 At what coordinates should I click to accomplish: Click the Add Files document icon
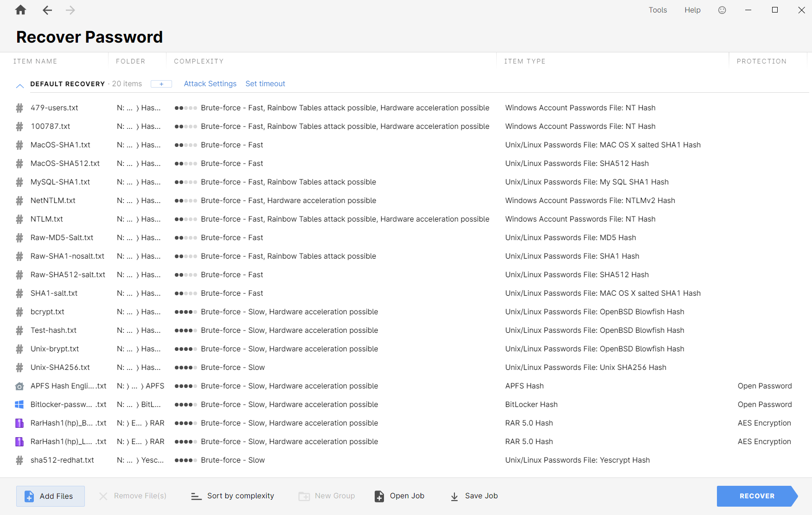pyautogui.click(x=29, y=496)
